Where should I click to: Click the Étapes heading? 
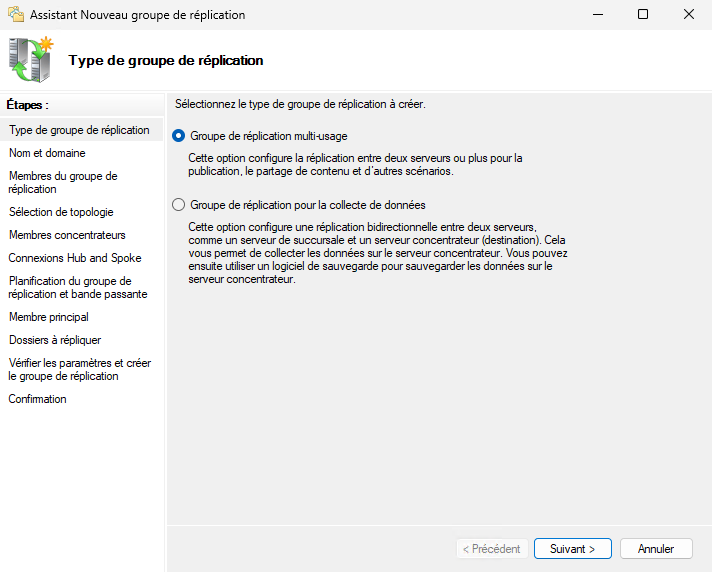27,105
